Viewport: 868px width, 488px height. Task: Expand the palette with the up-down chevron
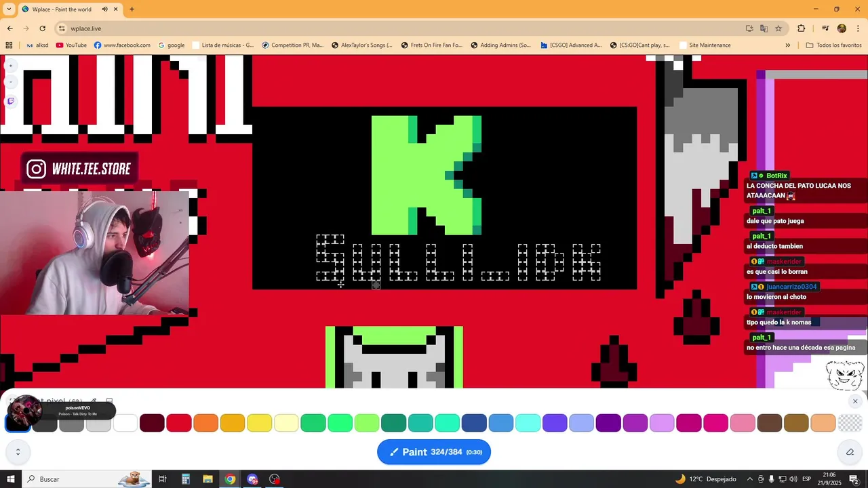(x=18, y=452)
